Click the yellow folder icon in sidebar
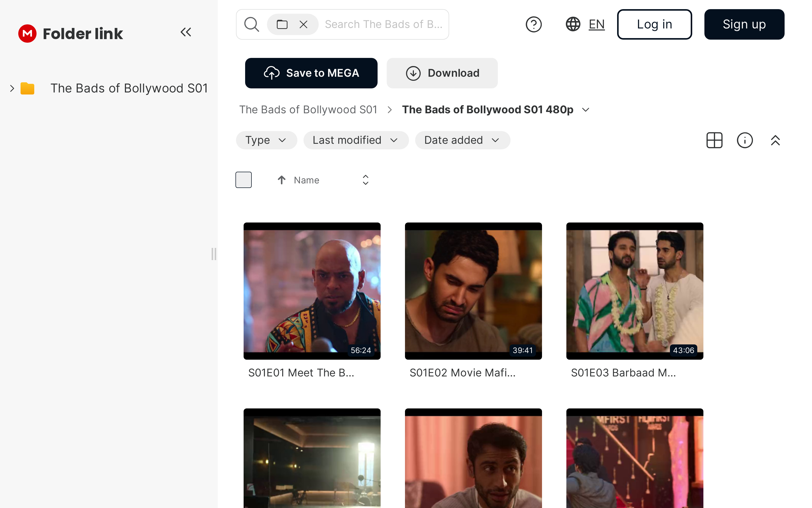This screenshot has width=812, height=508. click(x=27, y=88)
